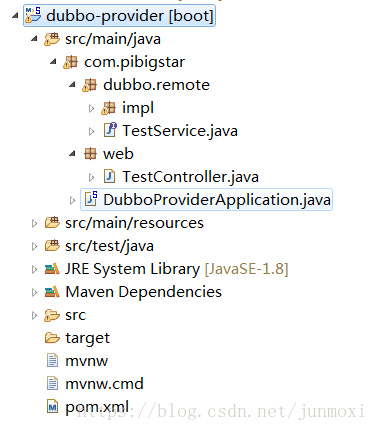This screenshot has width=378, height=431.
Task: Collapse the src/main/java tree node
Action: click(34, 39)
